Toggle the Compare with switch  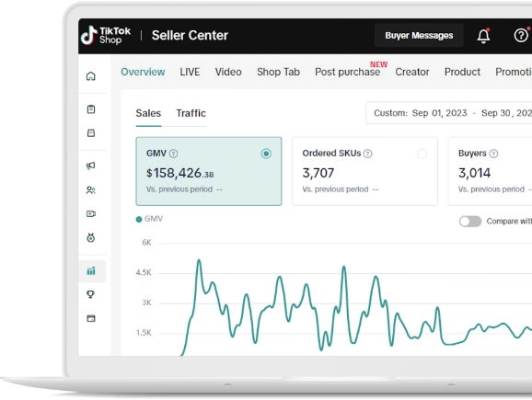point(470,222)
